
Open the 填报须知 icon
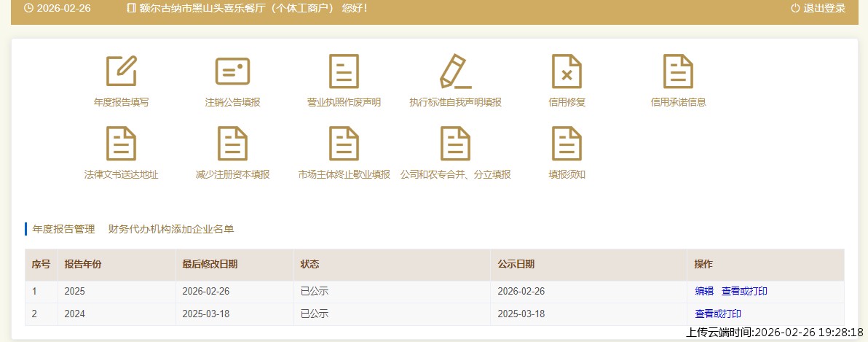coord(567,144)
